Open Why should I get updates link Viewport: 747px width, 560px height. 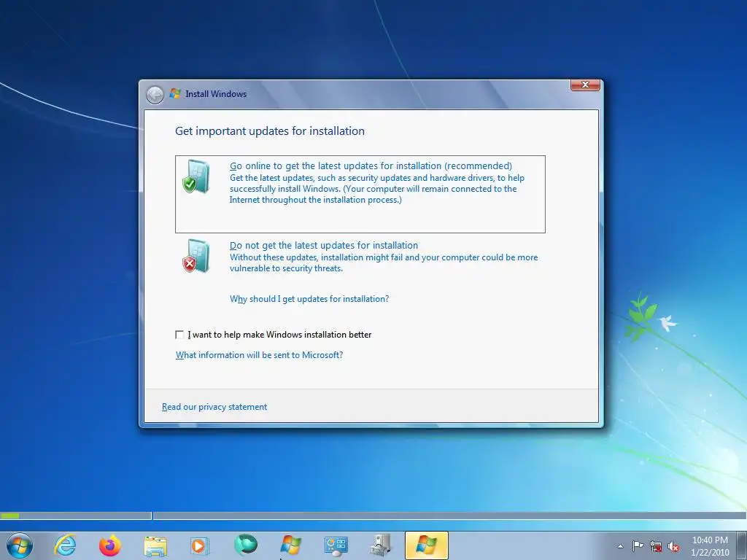pyautogui.click(x=309, y=298)
